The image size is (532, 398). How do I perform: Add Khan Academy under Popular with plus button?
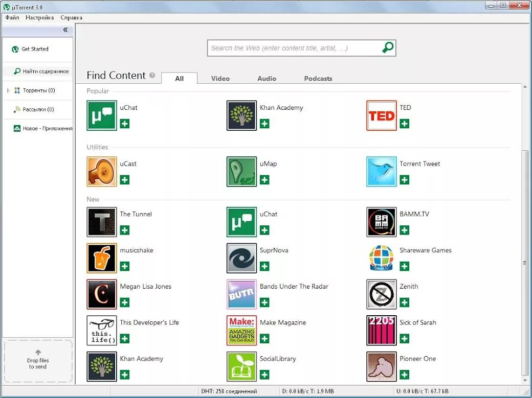264,124
